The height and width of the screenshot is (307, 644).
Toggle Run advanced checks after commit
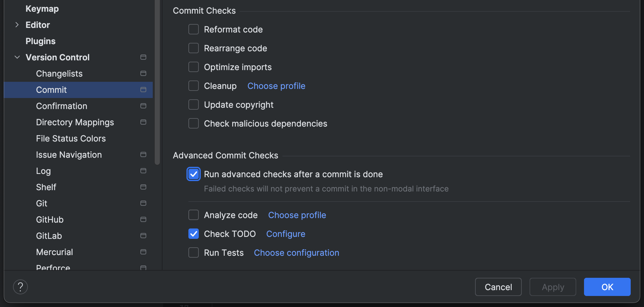coord(194,174)
